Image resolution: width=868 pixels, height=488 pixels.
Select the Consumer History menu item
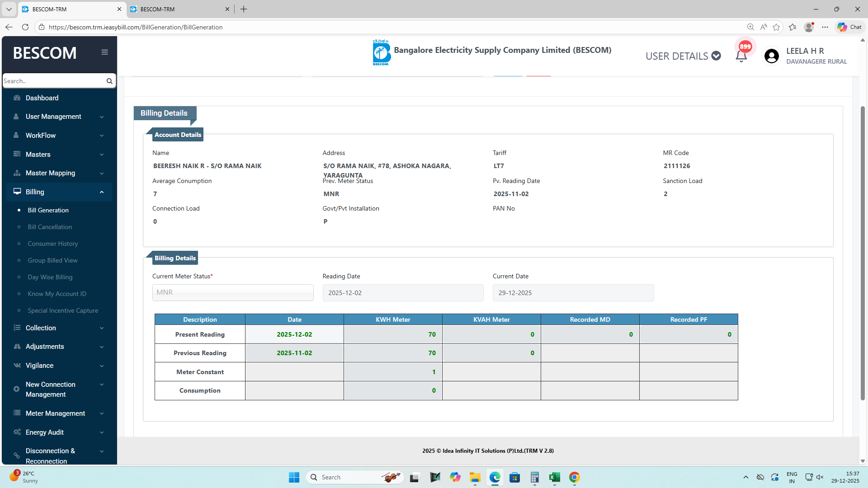pyautogui.click(x=52, y=244)
